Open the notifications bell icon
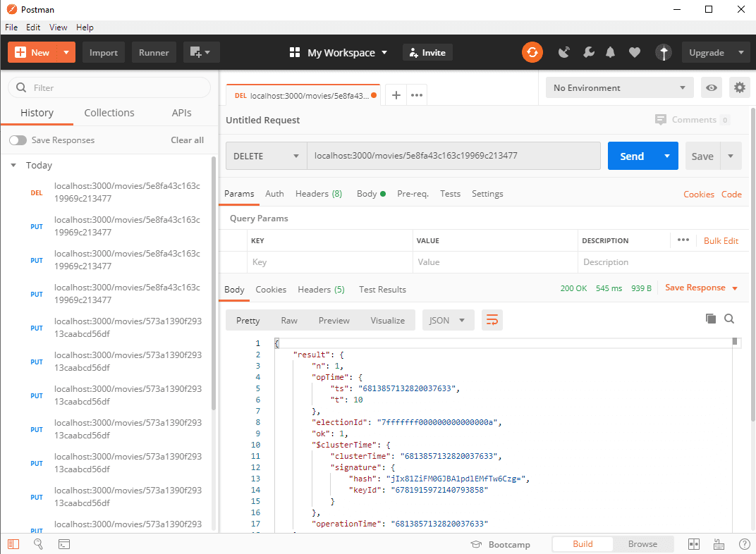The height and width of the screenshot is (554, 756). coord(611,52)
